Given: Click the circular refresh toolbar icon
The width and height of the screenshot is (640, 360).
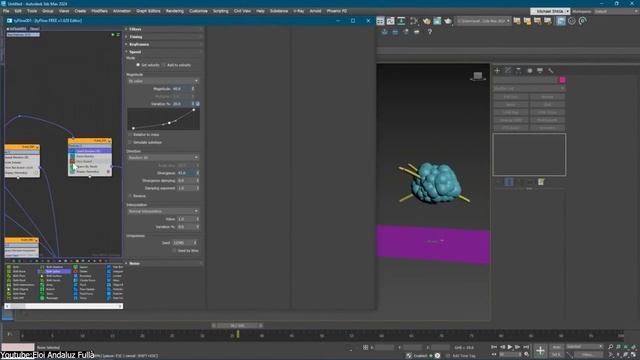Looking at the screenshot, I should coord(582,21).
